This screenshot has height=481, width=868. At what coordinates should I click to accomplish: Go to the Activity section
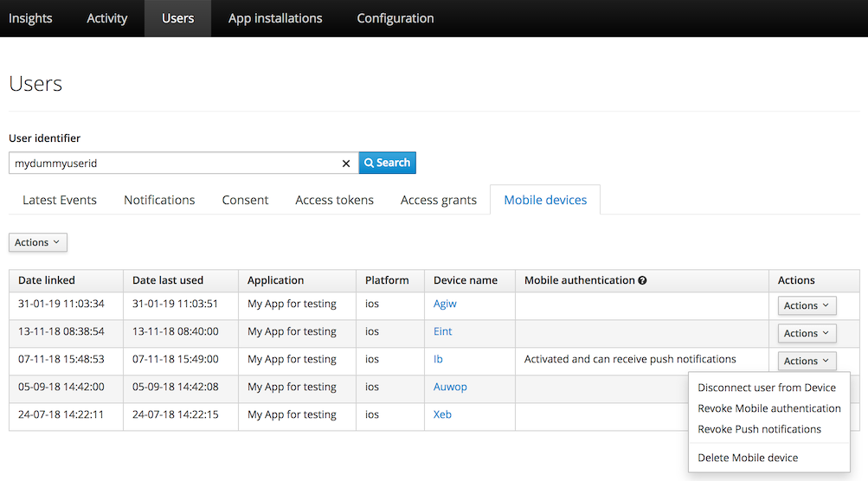point(106,18)
